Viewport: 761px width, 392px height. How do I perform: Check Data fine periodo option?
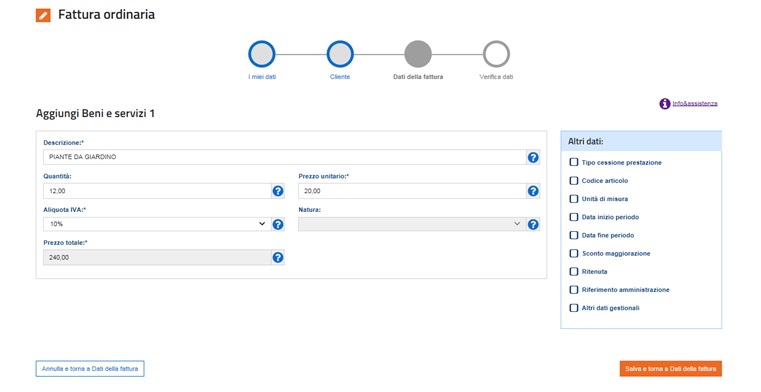pos(574,235)
